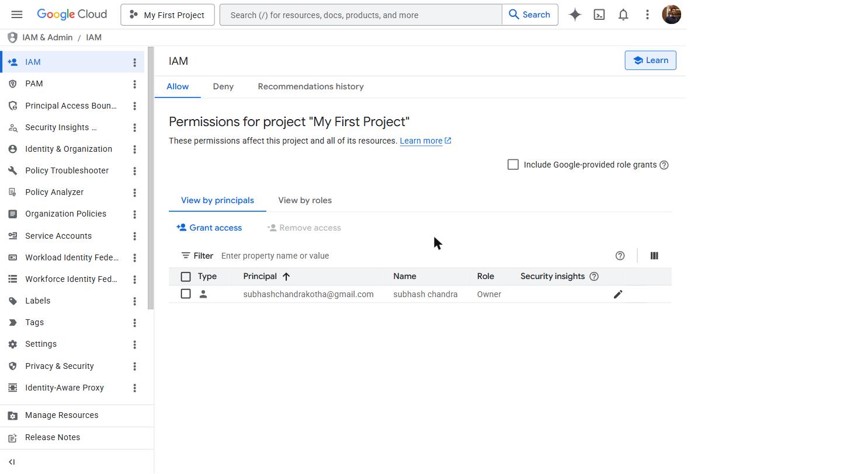Click the Organization Policies icon in sidebar

pyautogui.click(x=13, y=214)
